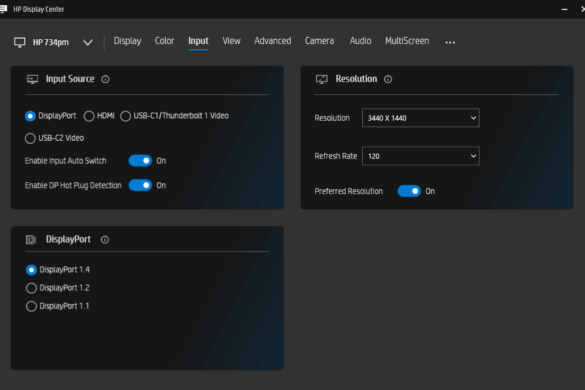The height and width of the screenshot is (390, 585).
Task: Switch to the Display tab
Action: pos(127,41)
